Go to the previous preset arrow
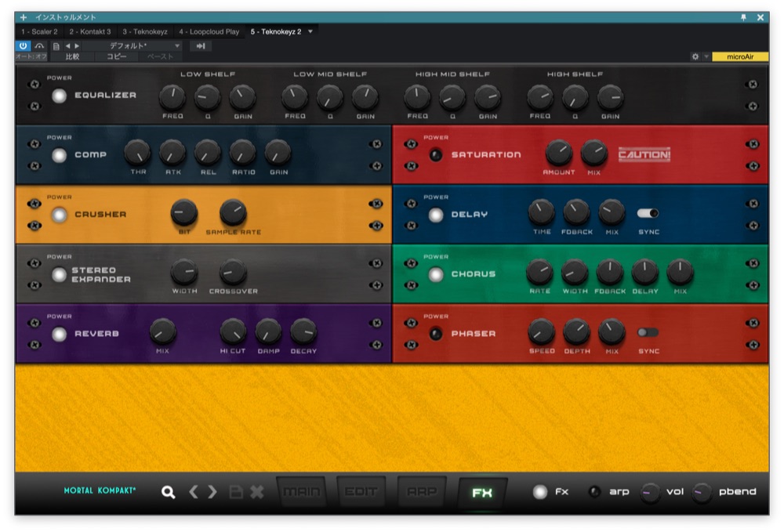 (194, 492)
